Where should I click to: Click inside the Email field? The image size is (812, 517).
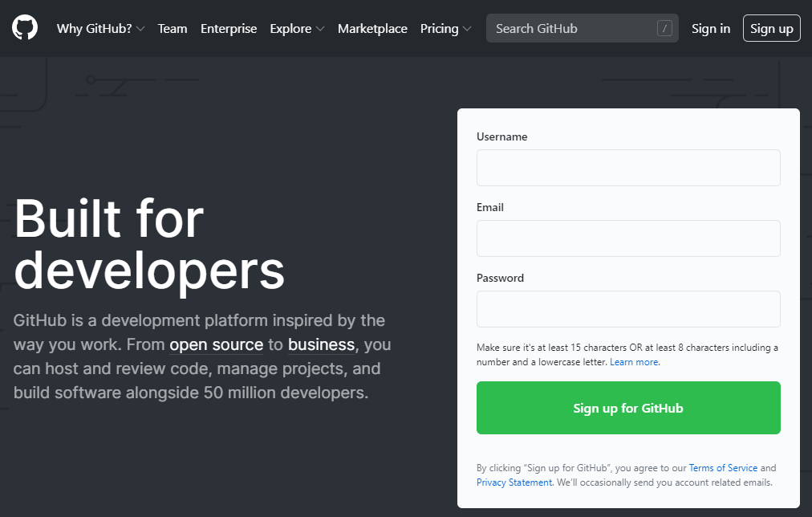point(628,238)
